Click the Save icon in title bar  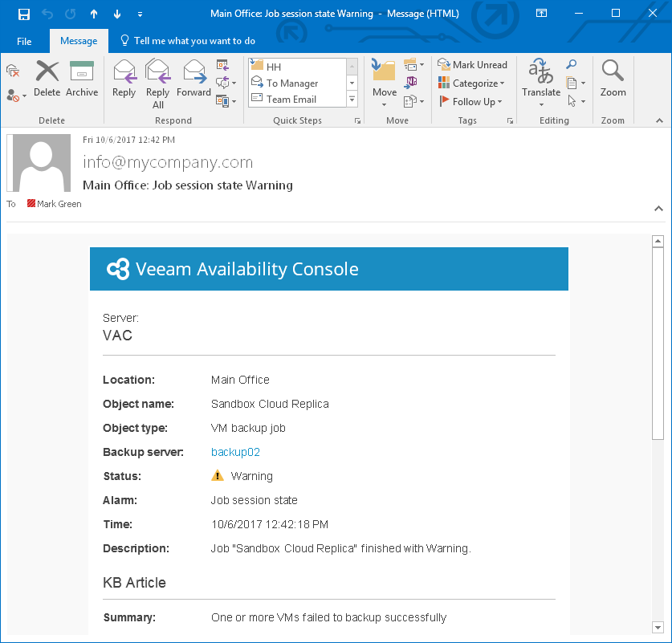pyautogui.click(x=23, y=14)
